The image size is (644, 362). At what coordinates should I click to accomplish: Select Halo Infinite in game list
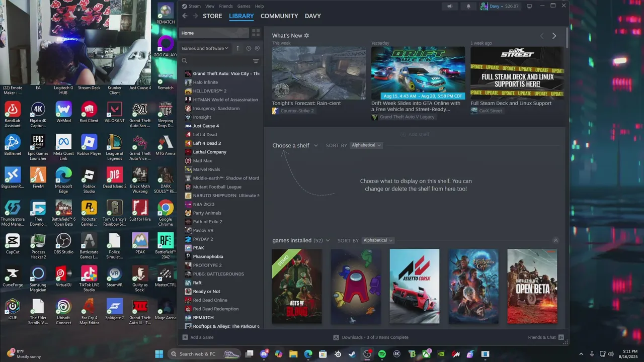(x=221, y=82)
